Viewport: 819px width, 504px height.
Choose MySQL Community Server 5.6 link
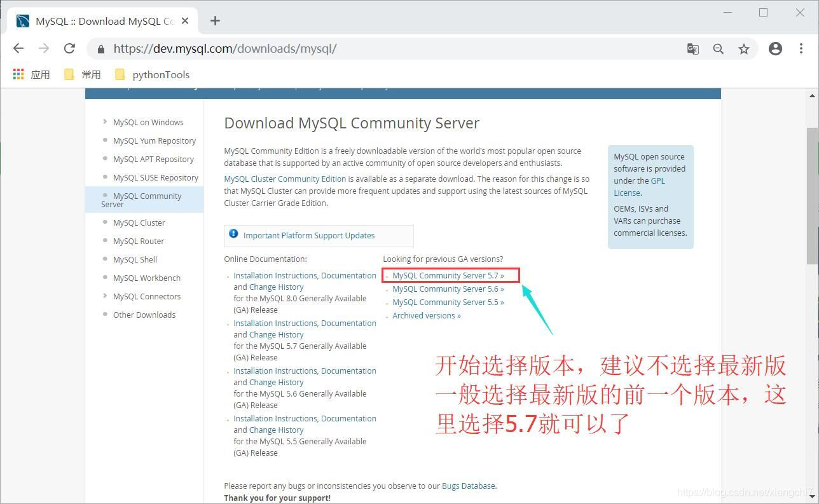[448, 289]
